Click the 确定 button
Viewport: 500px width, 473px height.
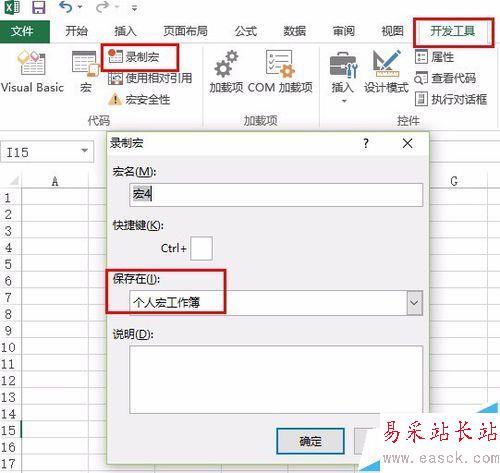click(x=310, y=441)
